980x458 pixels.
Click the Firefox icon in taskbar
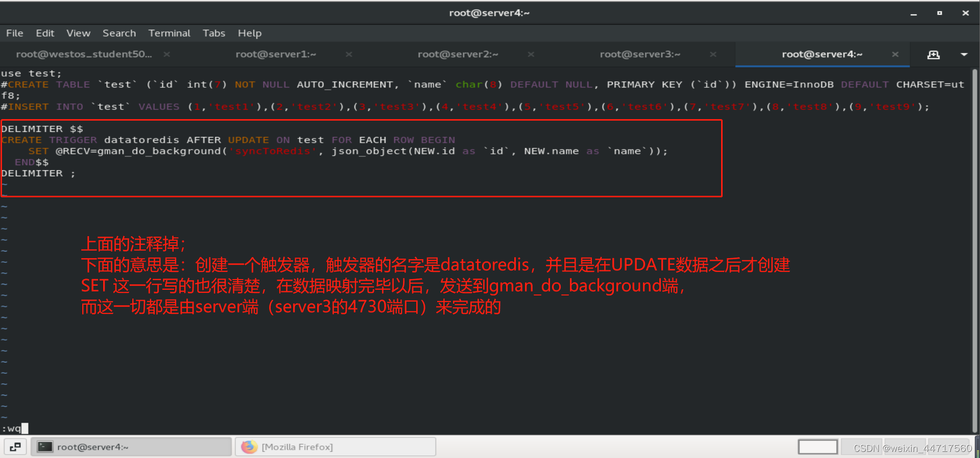point(249,447)
